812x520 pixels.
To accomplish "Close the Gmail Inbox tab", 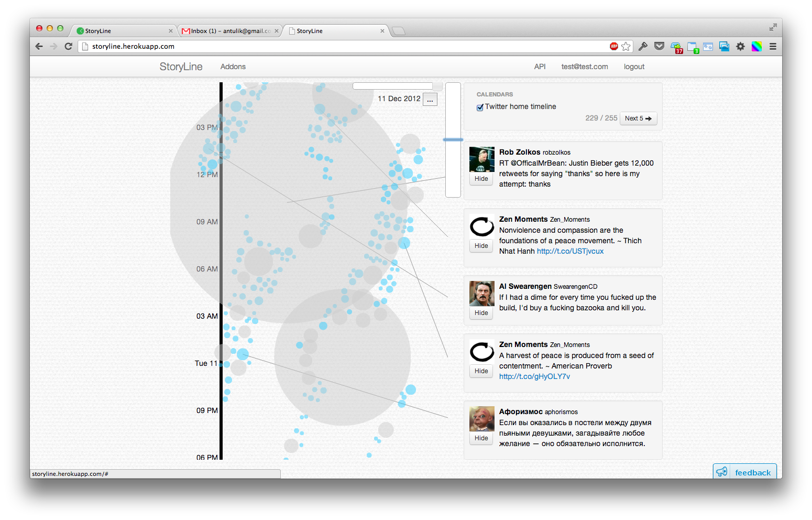I will tap(276, 31).
